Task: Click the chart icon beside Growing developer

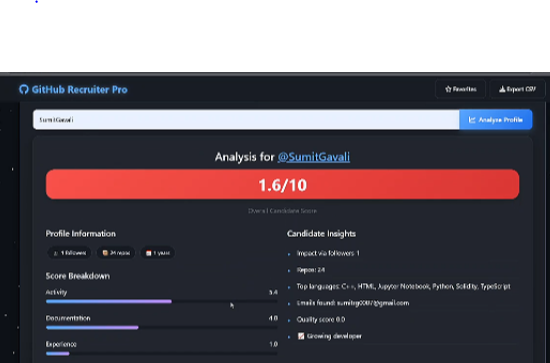Action: [301, 336]
